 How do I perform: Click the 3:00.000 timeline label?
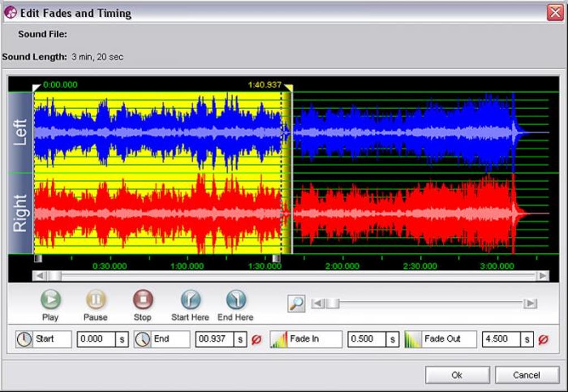[x=497, y=266]
